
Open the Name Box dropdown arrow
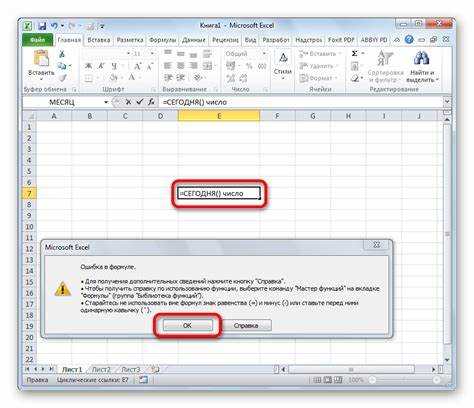[x=106, y=102]
